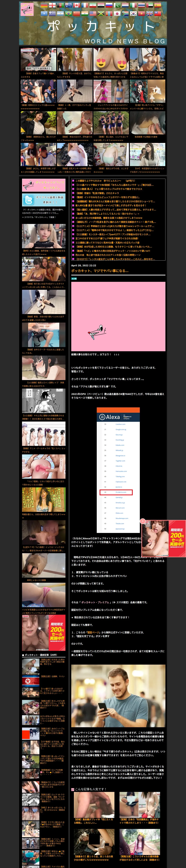The height and width of the screenshot is (868, 186).
Task: Select the Iran flag icon
Action: click(93, 5)
